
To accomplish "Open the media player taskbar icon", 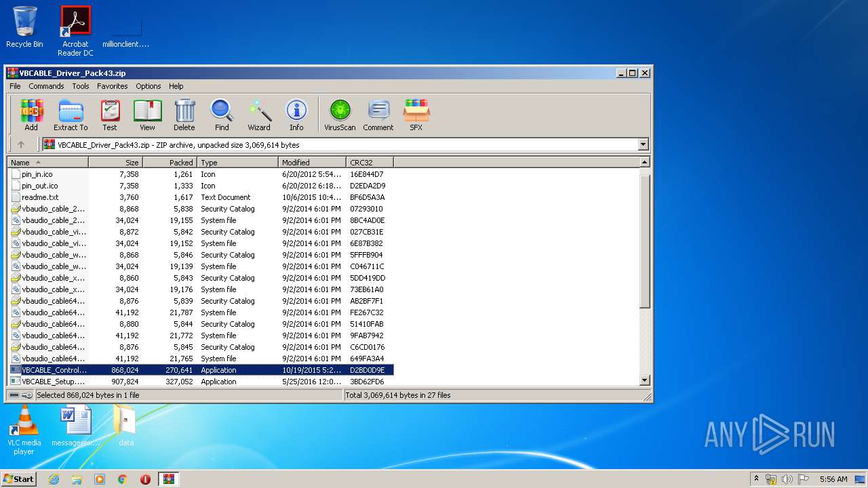I will click(x=100, y=479).
